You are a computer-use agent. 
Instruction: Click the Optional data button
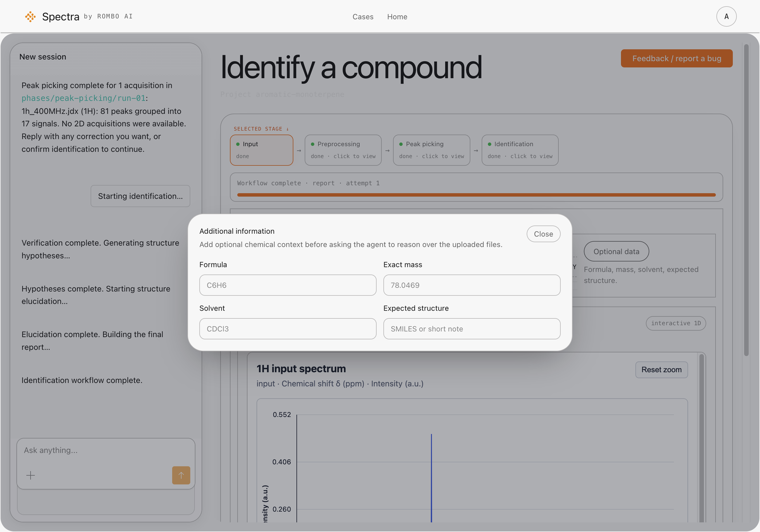616,251
